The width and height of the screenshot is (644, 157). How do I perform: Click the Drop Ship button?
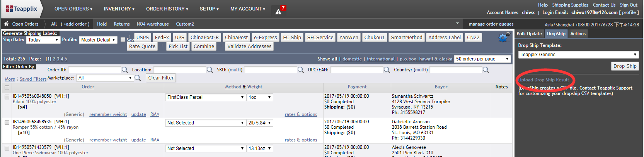pos(625,66)
